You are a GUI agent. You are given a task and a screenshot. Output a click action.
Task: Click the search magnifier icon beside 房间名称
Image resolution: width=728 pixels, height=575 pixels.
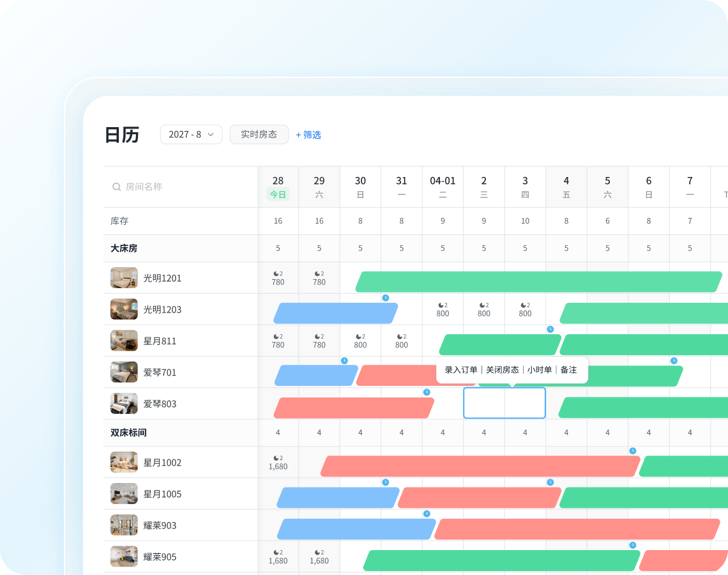pos(117,187)
